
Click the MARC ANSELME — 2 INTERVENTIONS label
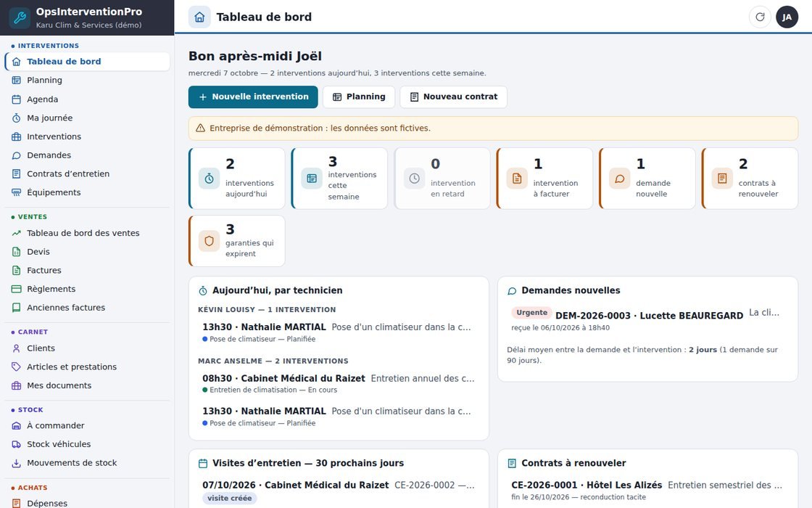click(x=273, y=361)
